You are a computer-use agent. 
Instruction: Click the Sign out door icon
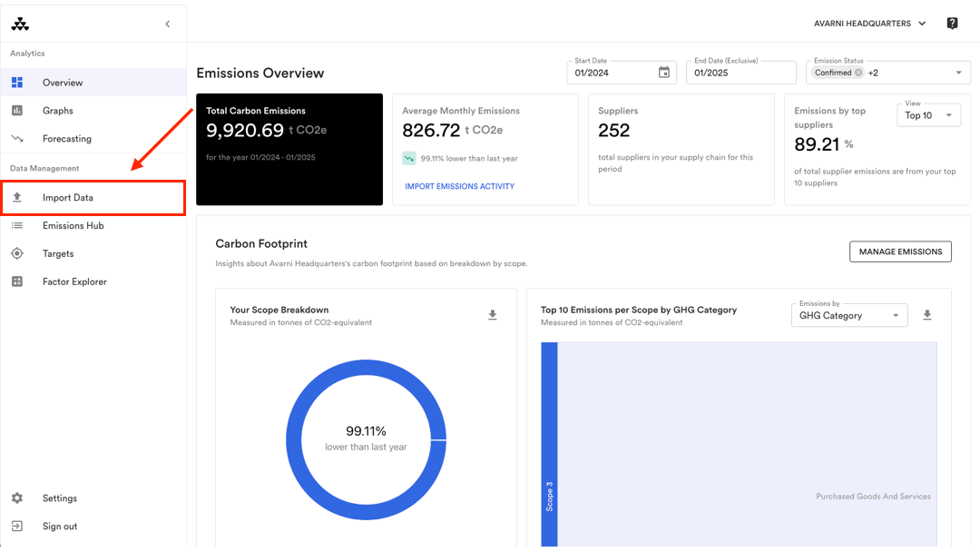coord(17,527)
